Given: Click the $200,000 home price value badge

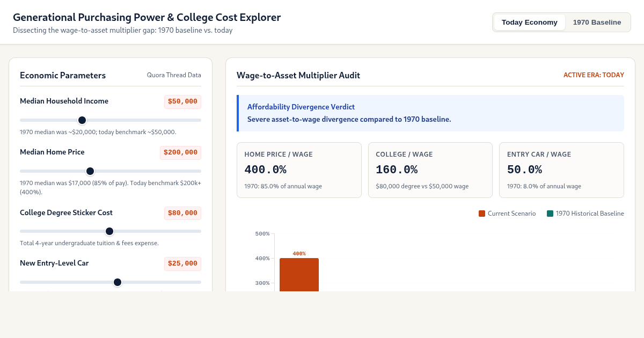Looking at the screenshot, I should pyautogui.click(x=180, y=152).
